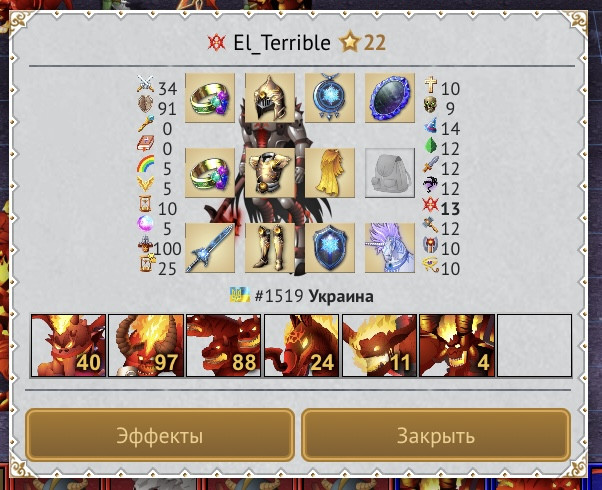The width and height of the screenshot is (602, 490).
Task: Click the upper gemstone ring slot
Action: (210, 98)
